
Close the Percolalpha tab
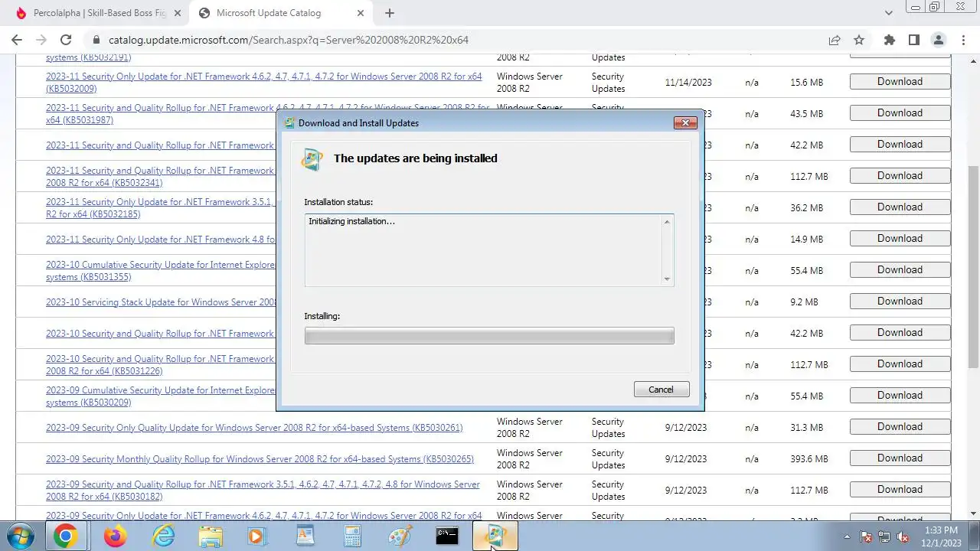[177, 13]
